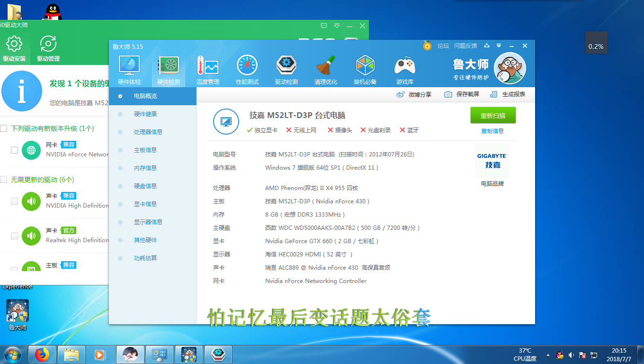644x364 pixels.
Task: Click the Action Center flag tray icon
Action: click(582, 355)
